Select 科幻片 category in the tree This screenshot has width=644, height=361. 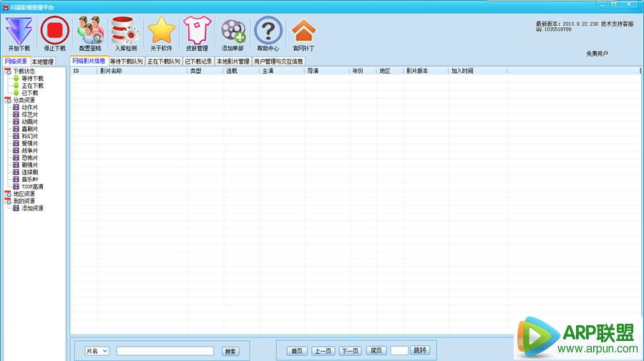29,136
